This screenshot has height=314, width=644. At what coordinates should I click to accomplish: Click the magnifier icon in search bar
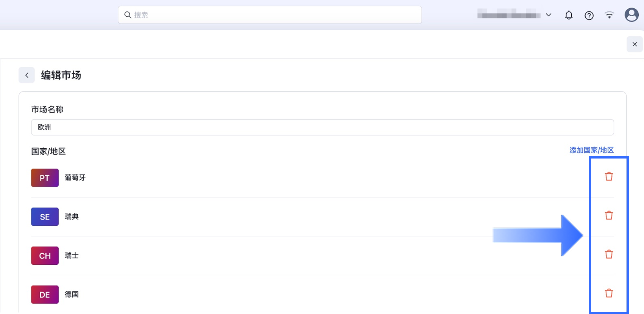(128, 15)
